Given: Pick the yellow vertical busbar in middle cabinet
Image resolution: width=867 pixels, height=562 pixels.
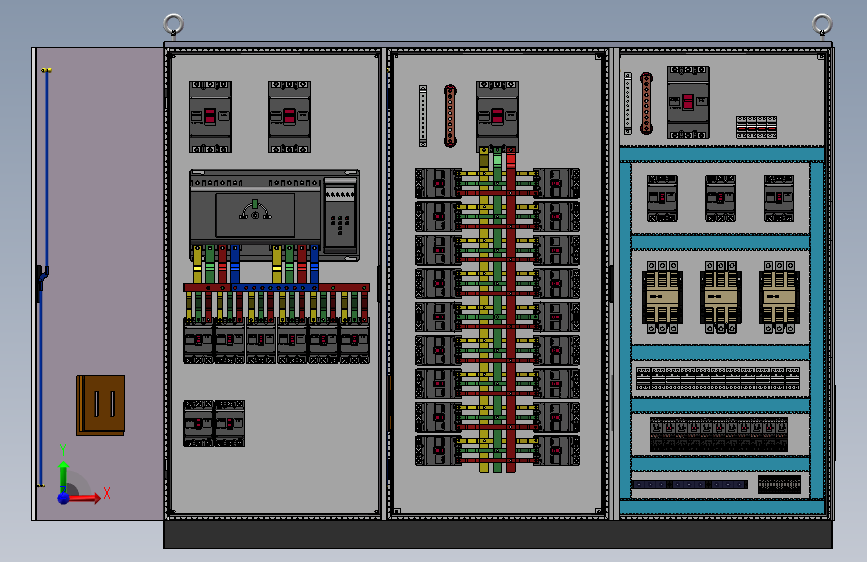Looking at the screenshot, I should click(484, 310).
